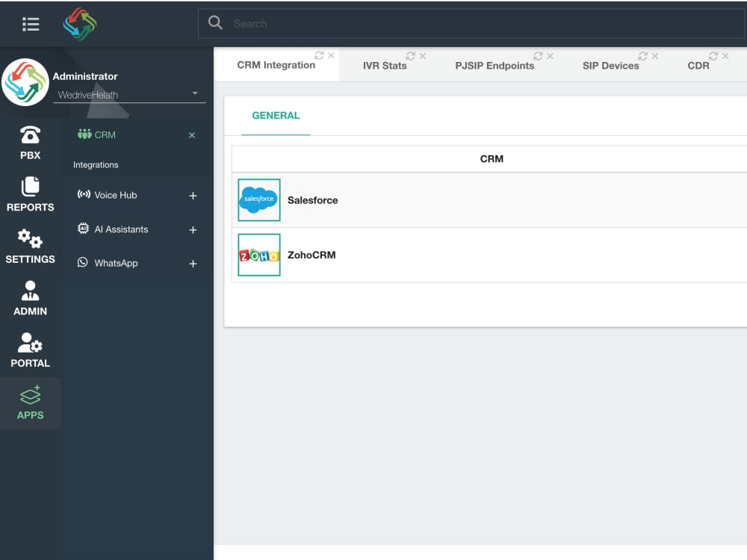Refresh the CDR tab
747x560 pixels.
coord(713,56)
